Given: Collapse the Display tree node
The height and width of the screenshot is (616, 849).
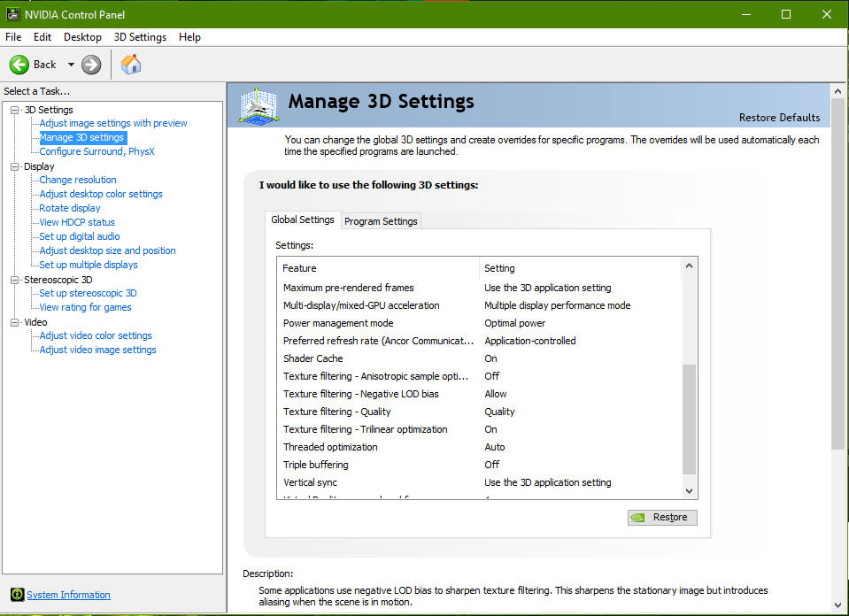Looking at the screenshot, I should [x=14, y=166].
